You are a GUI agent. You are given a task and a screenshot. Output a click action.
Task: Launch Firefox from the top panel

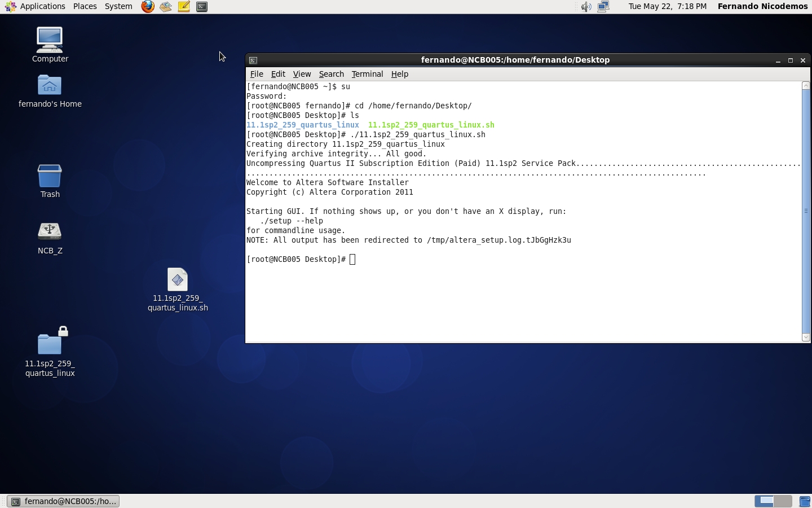[148, 7]
